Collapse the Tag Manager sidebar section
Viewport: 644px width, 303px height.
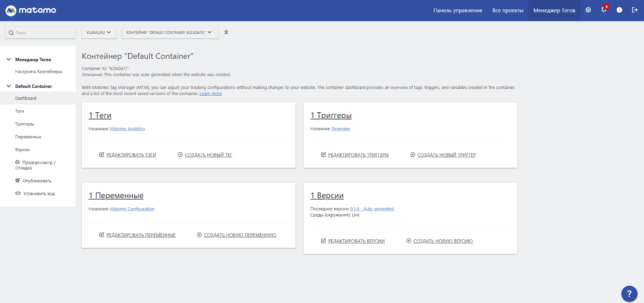tap(9, 60)
